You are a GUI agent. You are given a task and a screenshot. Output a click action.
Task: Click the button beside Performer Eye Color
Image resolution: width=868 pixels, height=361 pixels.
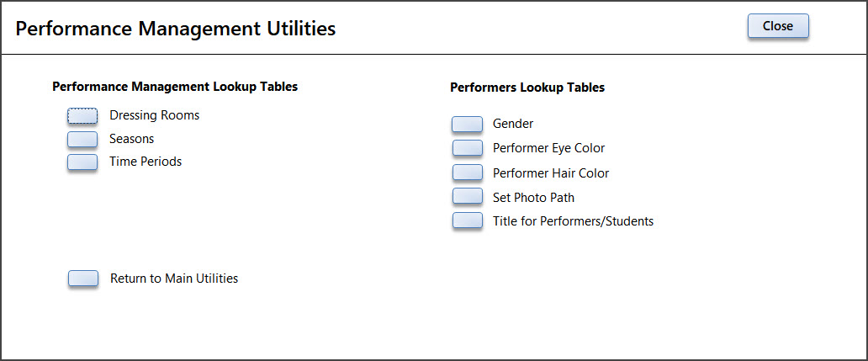(x=467, y=148)
